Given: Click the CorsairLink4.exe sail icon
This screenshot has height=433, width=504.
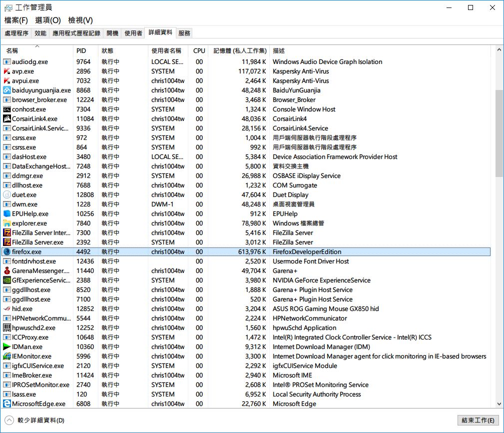Looking at the screenshot, I should click(7, 119).
